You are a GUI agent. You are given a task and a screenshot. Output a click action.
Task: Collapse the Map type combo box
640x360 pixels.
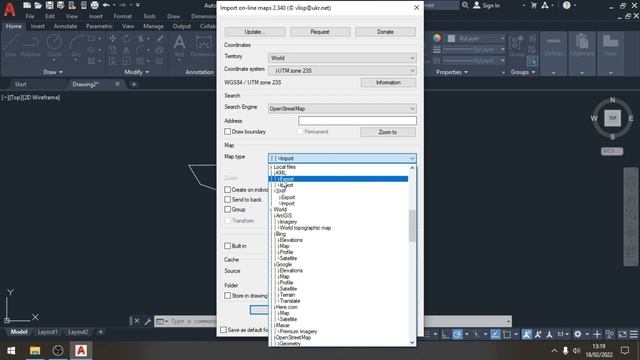coord(342,158)
